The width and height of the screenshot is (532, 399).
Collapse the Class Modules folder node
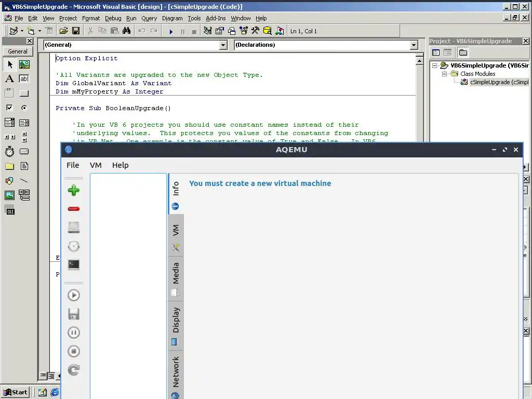point(445,74)
